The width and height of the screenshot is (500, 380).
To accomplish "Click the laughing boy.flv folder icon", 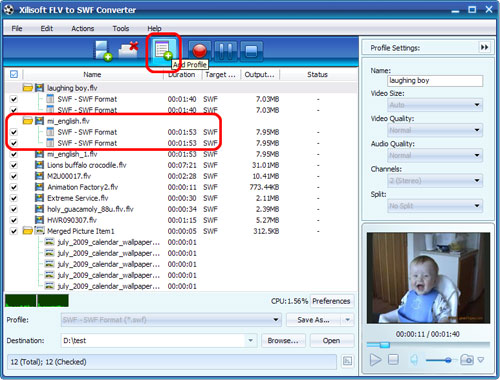I will pos(28,88).
